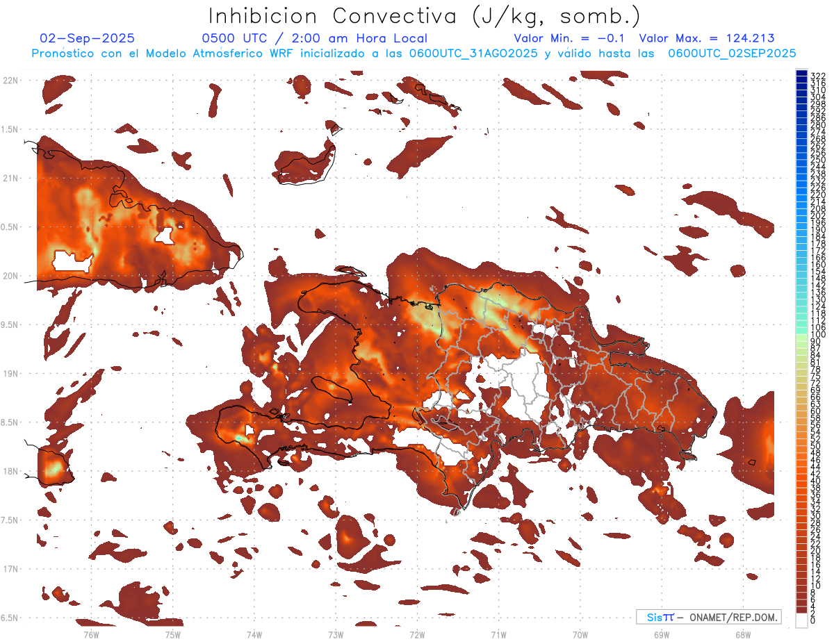This screenshot has height=644, width=834.
Task: Pick the white swatch ending the color scale
Action: [801, 621]
